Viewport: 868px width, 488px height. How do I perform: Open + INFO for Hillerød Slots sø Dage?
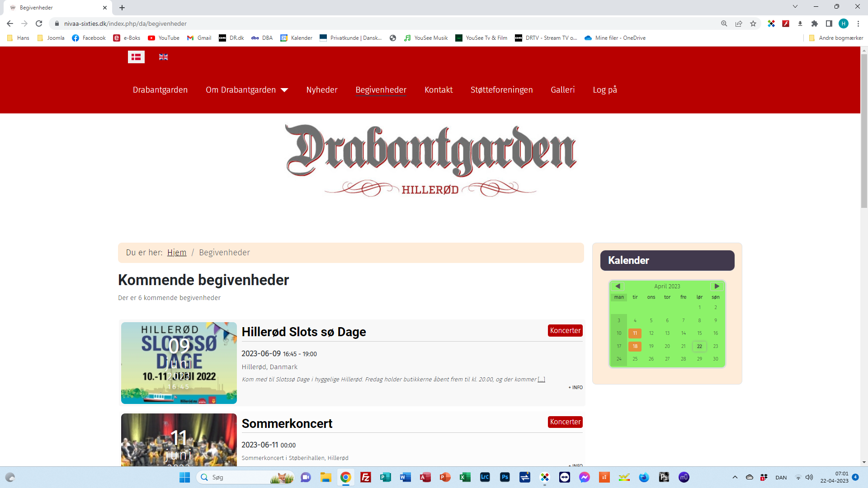576,387
